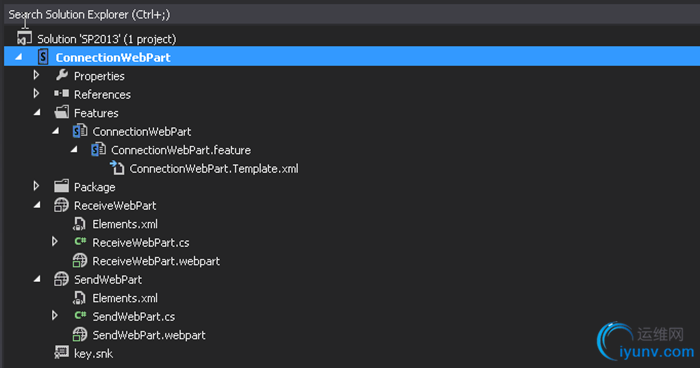
Task: Open Elements.xml under ReceiveWebPart
Action: [125, 224]
